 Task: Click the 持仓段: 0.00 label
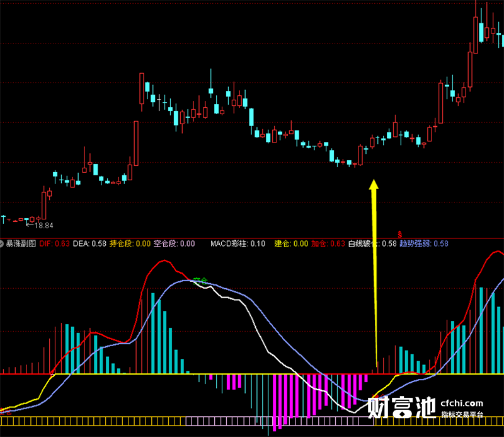tap(130, 244)
